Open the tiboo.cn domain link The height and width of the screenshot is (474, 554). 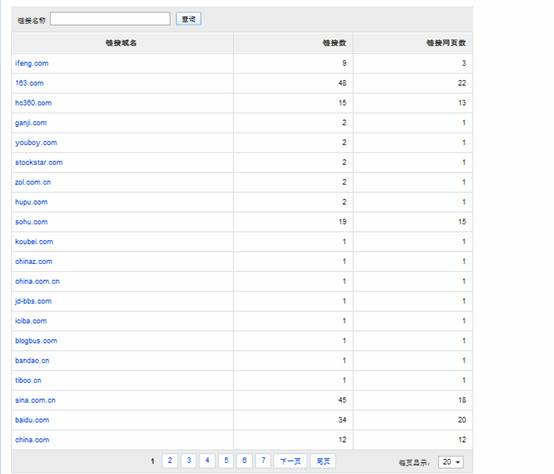(x=28, y=380)
